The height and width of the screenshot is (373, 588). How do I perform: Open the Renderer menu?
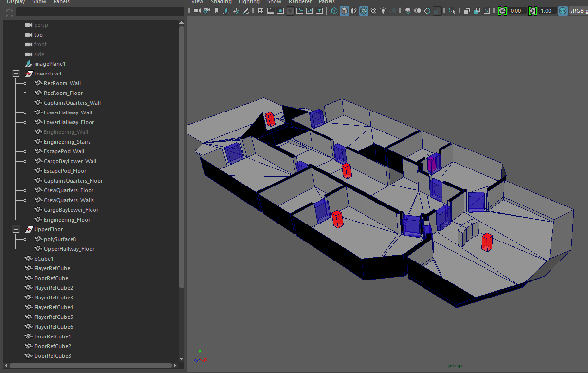pyautogui.click(x=300, y=2)
